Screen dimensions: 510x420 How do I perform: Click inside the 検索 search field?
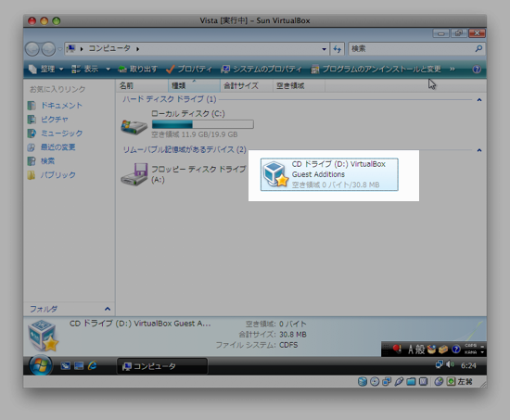412,49
